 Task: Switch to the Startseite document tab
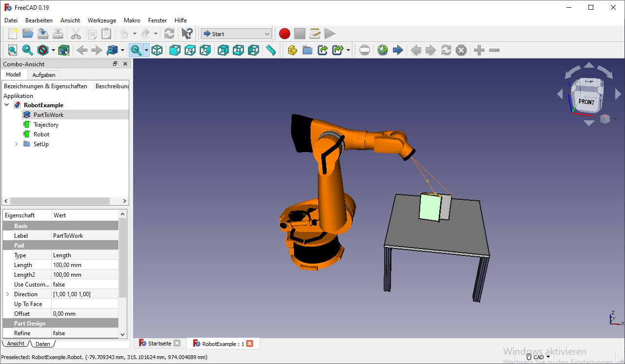click(x=159, y=344)
